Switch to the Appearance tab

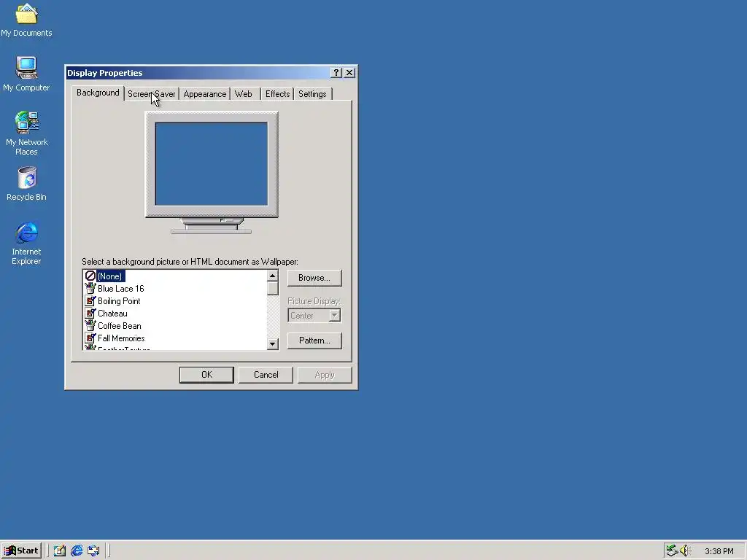[x=205, y=94]
